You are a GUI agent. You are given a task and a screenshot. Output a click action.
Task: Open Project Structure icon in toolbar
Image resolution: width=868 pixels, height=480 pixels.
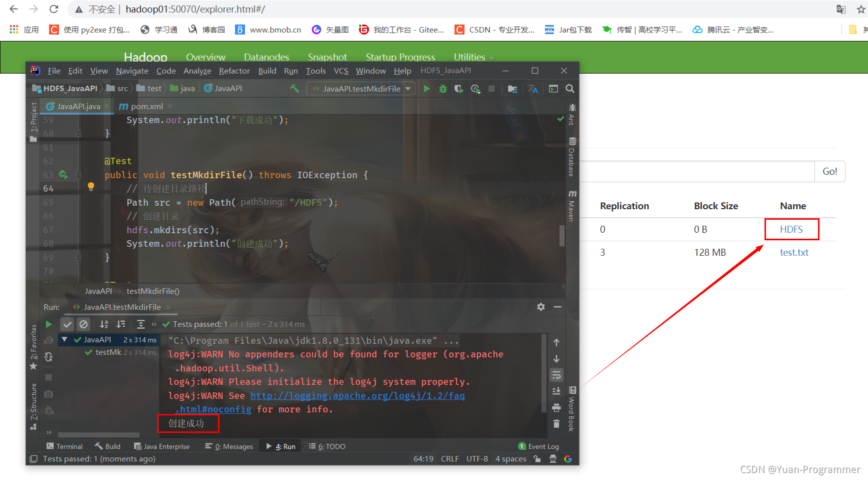(x=512, y=89)
